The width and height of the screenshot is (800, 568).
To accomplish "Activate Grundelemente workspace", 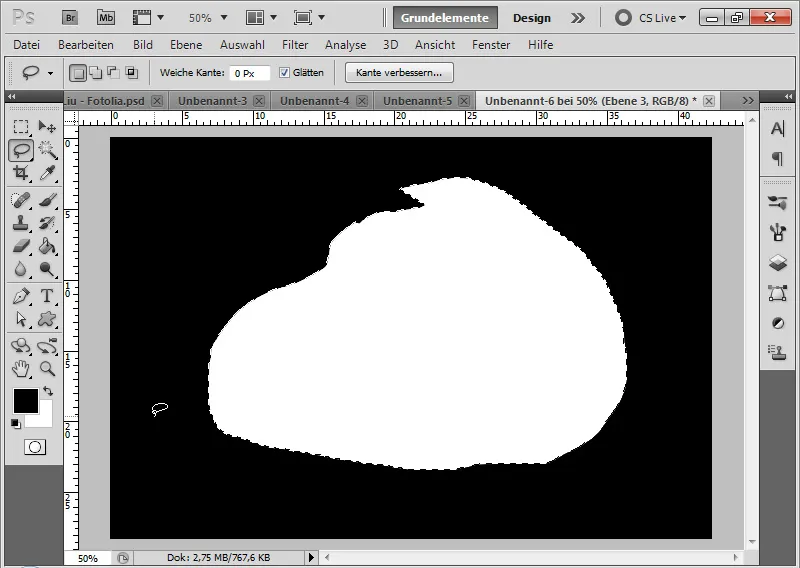I will 445,18.
